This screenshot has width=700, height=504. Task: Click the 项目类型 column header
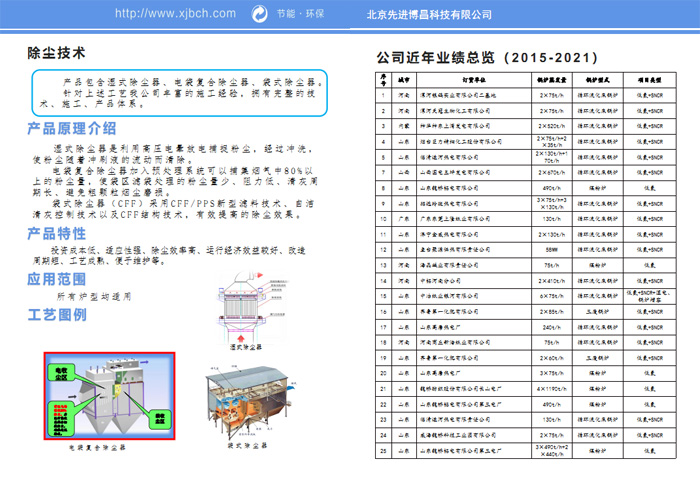coord(651,77)
